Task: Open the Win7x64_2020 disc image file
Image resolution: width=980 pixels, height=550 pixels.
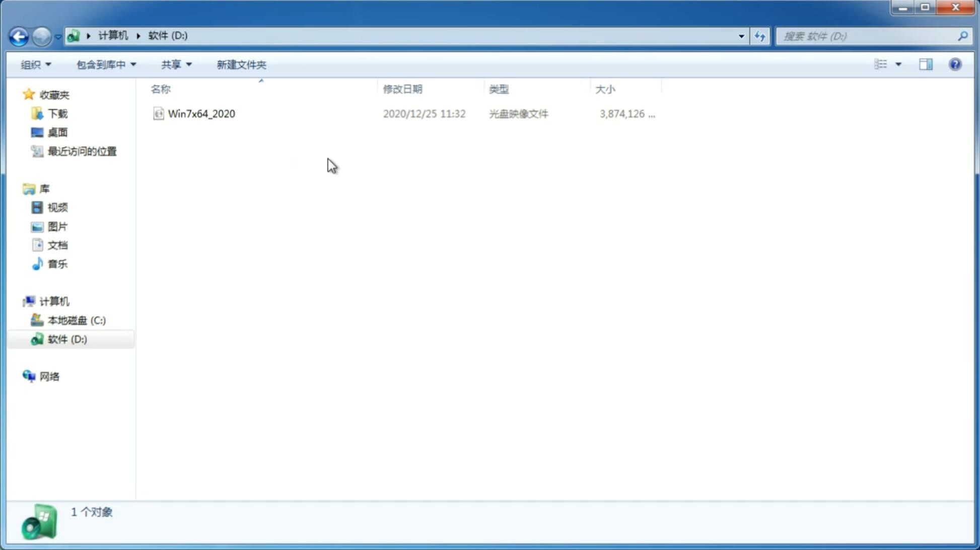Action: point(200,113)
